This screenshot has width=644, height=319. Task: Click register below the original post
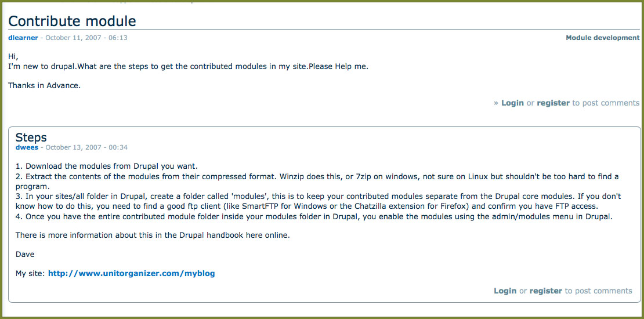pyautogui.click(x=553, y=103)
